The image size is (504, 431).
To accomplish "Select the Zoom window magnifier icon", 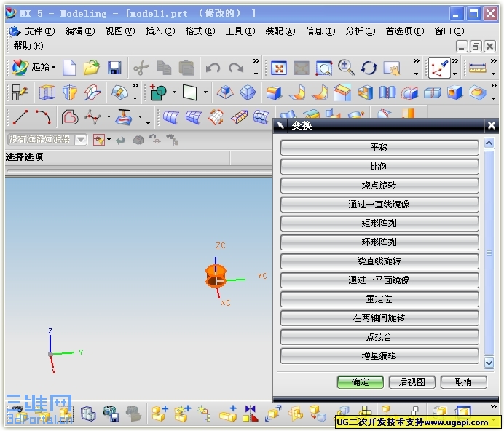I will [x=323, y=68].
